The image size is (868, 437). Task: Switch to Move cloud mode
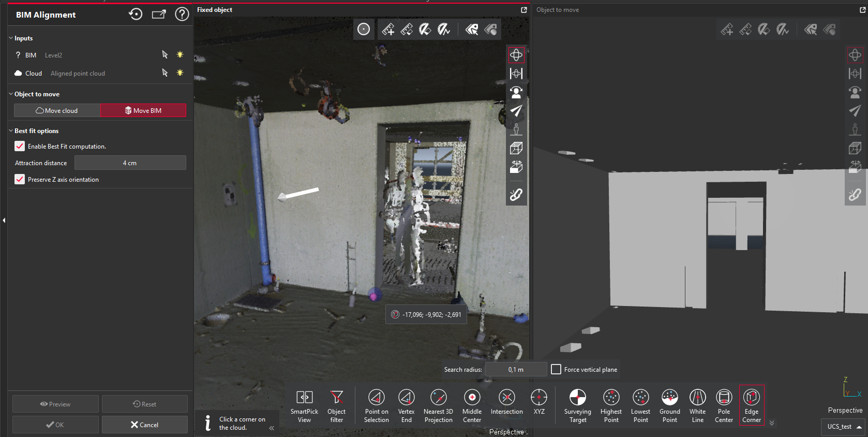click(57, 110)
